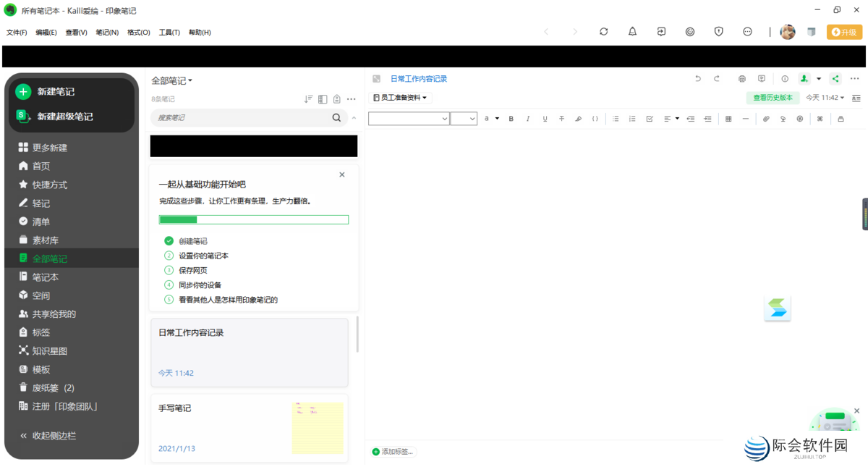Click the sort notes icon
Screen dimensions: 868x467
pyautogui.click(x=308, y=99)
